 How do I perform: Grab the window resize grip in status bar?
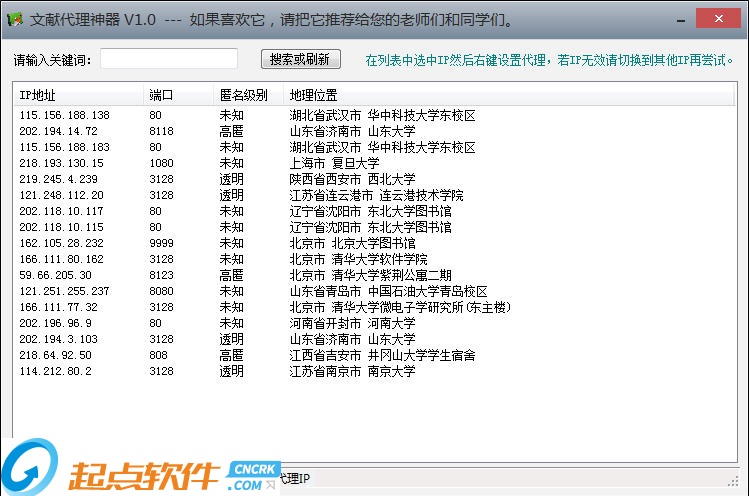click(x=734, y=482)
